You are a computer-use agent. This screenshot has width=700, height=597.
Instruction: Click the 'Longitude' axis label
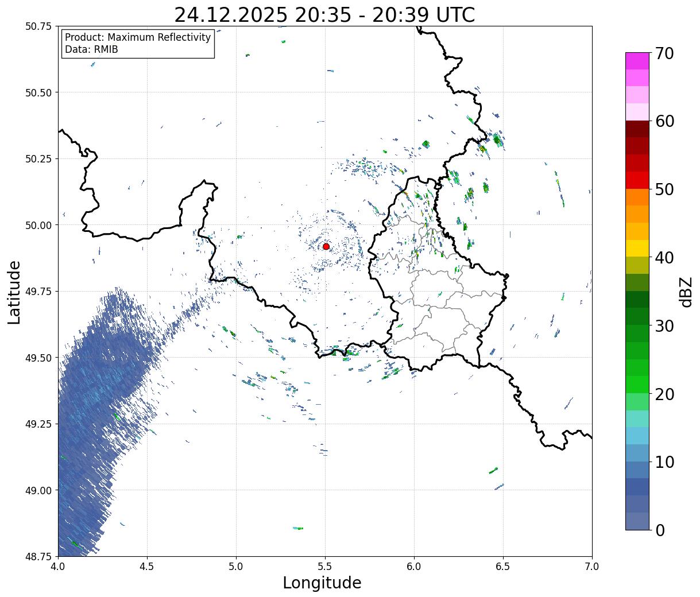coord(322,583)
